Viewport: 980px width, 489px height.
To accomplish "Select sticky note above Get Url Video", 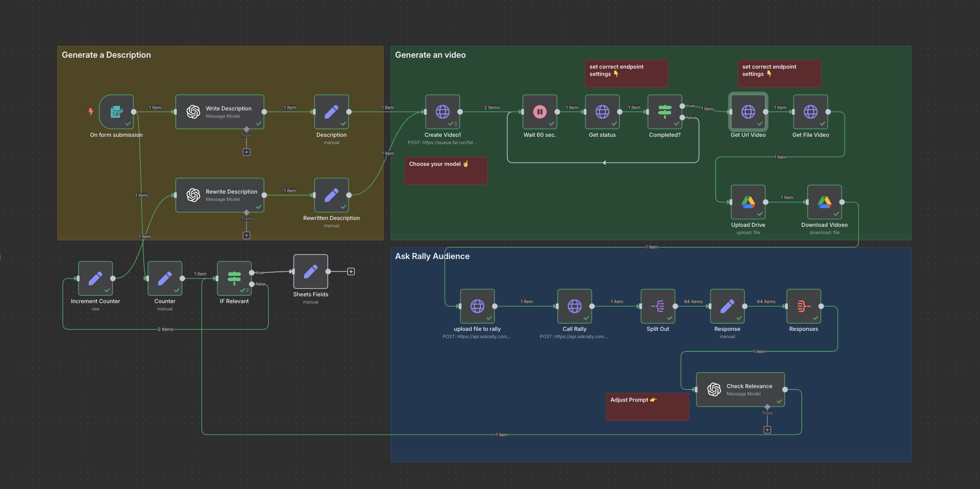I will (x=779, y=74).
